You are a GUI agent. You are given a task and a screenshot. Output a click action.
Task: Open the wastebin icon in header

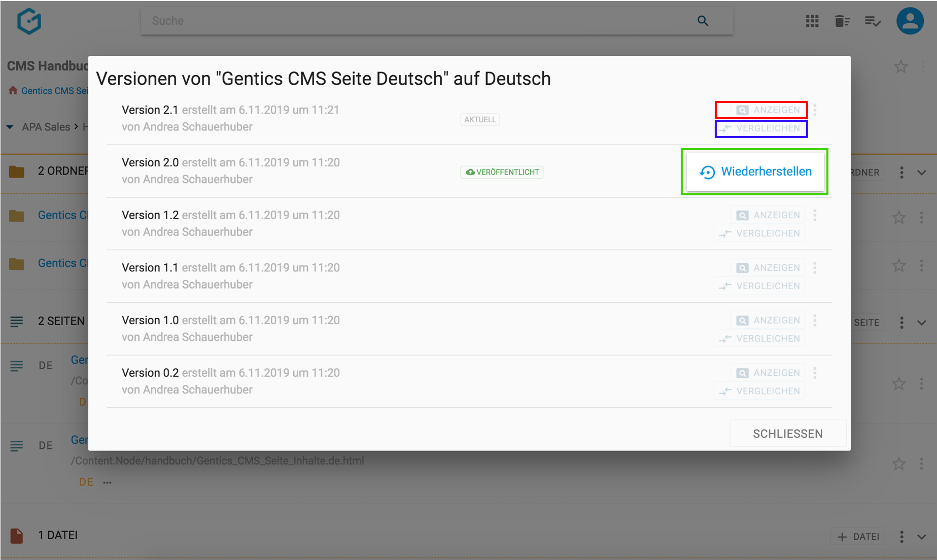(x=842, y=21)
